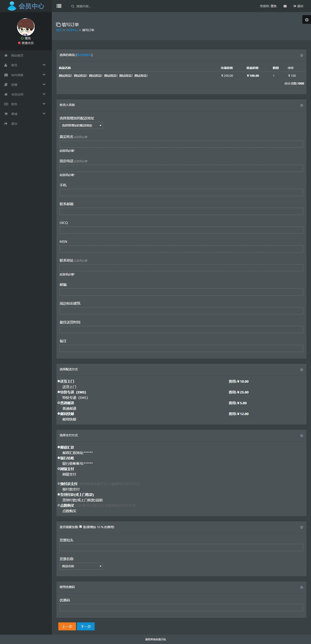
Task: Focus the OICQ input field
Action: point(181,230)
